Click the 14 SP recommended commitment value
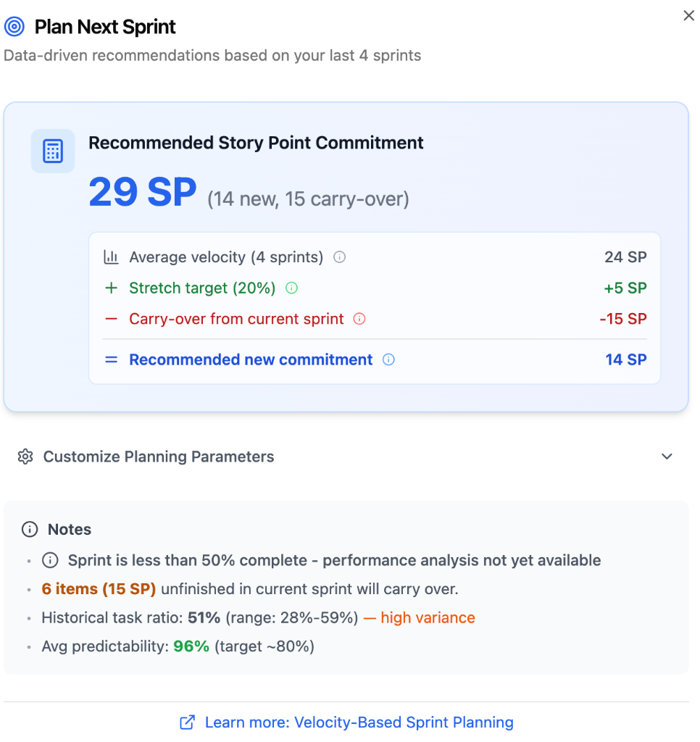The image size is (700, 742). click(x=626, y=359)
